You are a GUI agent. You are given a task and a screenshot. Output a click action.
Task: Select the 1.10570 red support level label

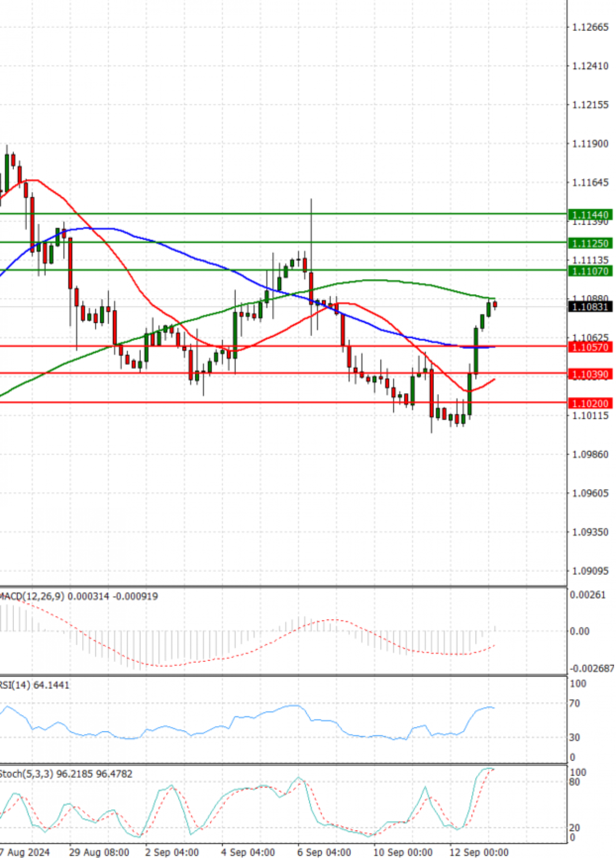pos(590,333)
